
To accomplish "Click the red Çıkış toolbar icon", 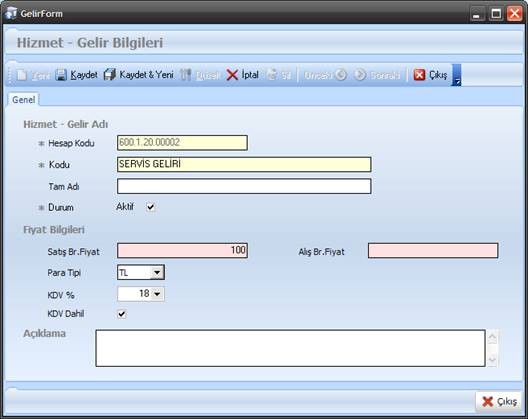I will click(419, 75).
